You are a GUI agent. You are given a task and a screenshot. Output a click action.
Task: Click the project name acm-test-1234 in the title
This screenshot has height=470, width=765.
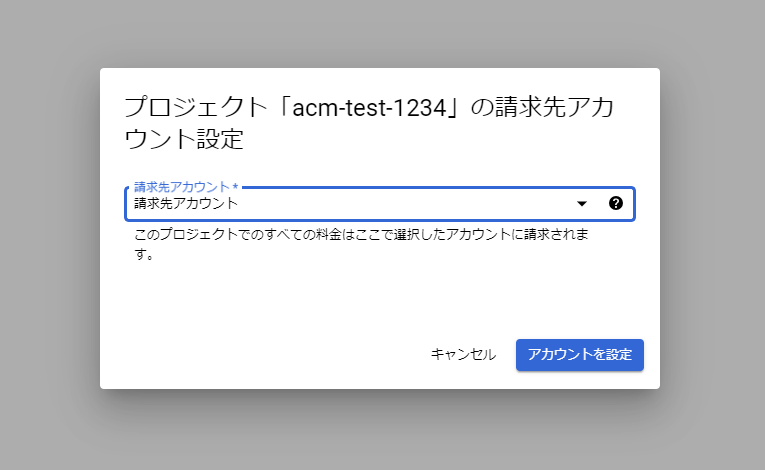[x=369, y=108]
